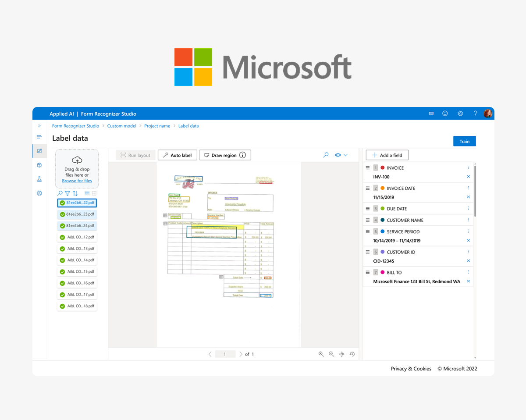The image size is (526, 420).
Task: Click the pink BILL TO color dot
Action: coord(383,272)
